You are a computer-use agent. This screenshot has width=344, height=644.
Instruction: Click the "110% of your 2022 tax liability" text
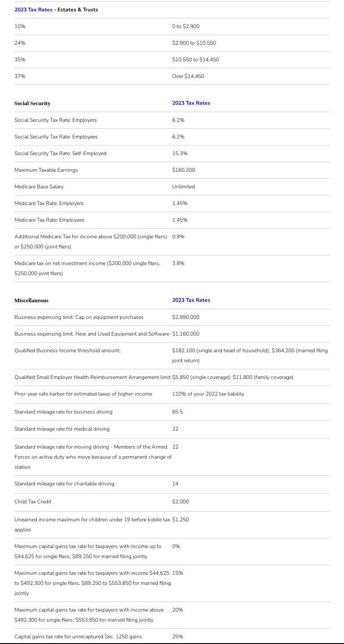(208, 394)
